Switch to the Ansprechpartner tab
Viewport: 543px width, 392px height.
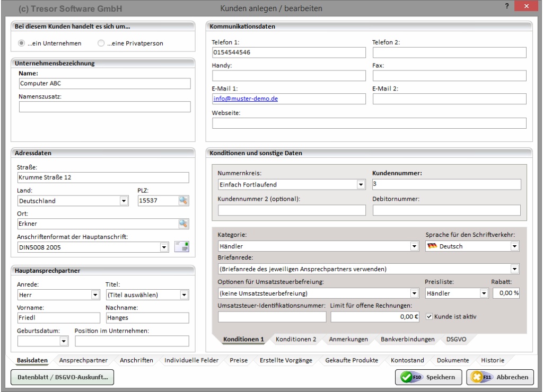click(84, 360)
